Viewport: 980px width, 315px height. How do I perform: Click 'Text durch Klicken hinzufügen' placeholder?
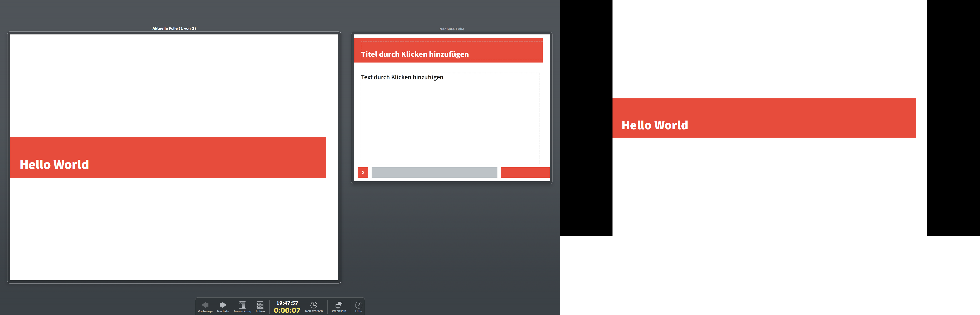click(402, 77)
